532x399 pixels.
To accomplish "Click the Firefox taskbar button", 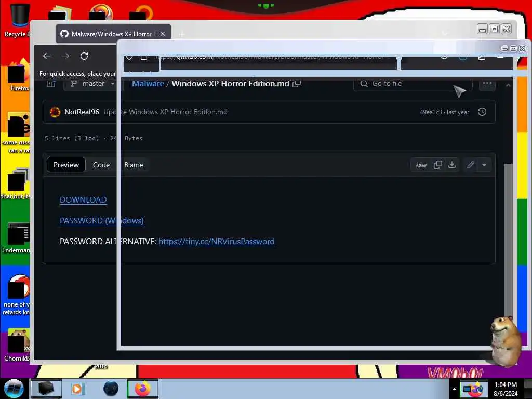I will point(143,389).
